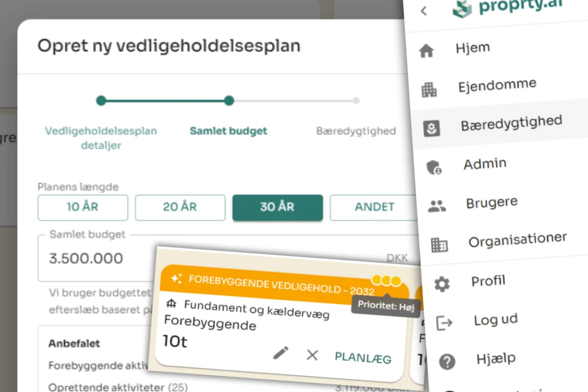Click the Bæredygtighed leaf icon
Viewport: 588px width, 392px height.
(432, 128)
